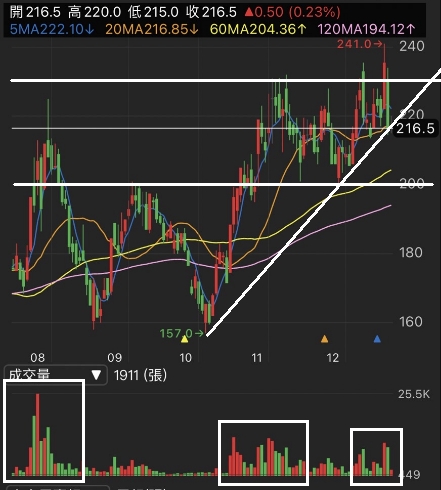
Task: Click the 08 month label on the time axis
Action: [37, 358]
